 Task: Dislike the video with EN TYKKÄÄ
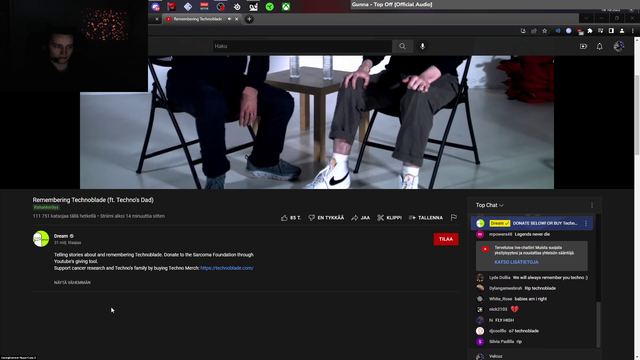(326, 218)
